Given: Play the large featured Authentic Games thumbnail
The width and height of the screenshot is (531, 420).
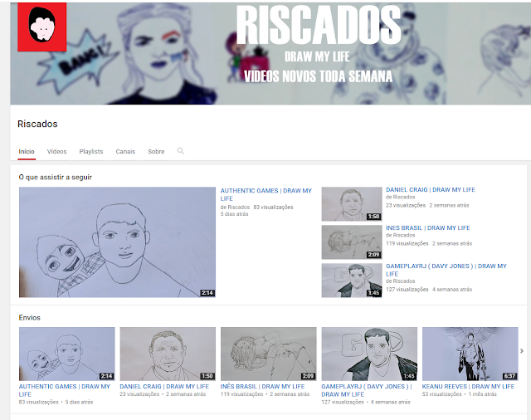Looking at the screenshot, I should [117, 242].
